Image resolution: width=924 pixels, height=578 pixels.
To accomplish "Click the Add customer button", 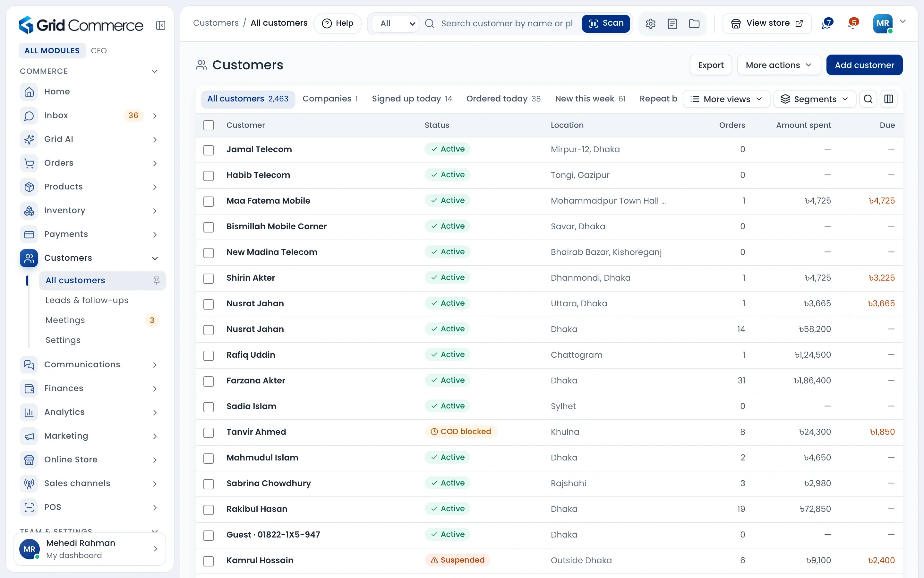I will [x=864, y=65].
